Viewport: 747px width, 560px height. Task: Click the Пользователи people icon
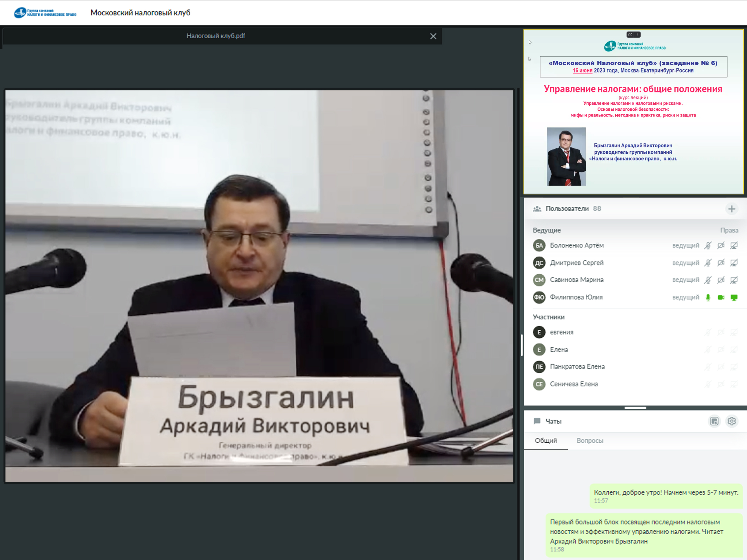tap(537, 209)
